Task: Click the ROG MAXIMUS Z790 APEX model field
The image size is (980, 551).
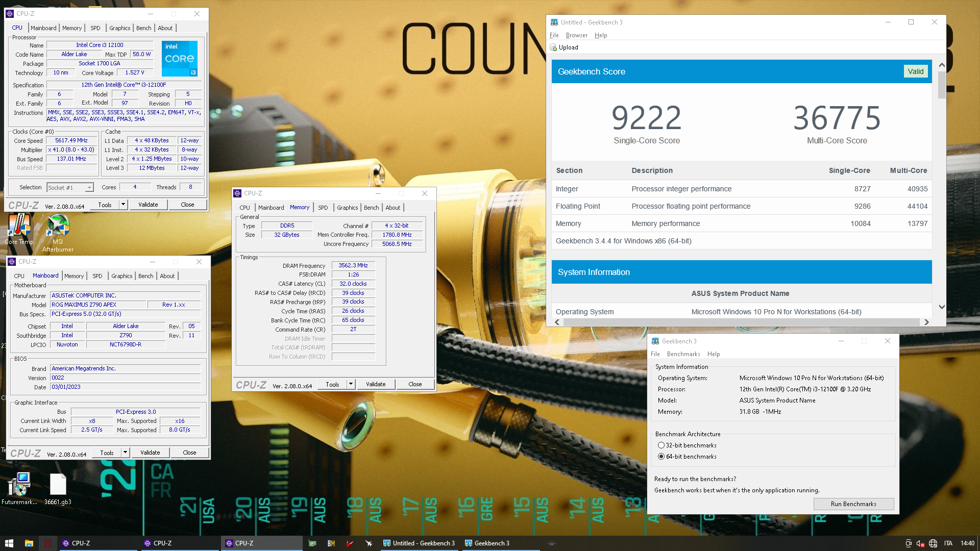Action: [x=98, y=305]
